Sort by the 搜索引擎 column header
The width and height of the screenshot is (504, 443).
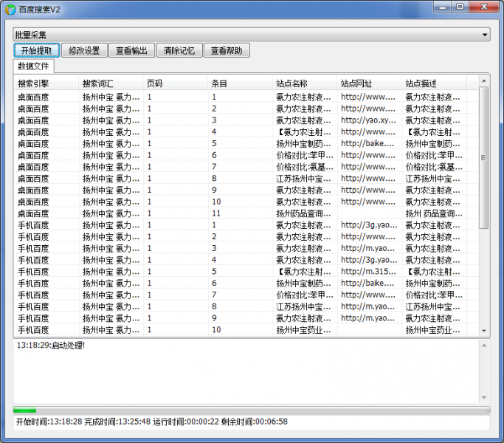(x=46, y=83)
